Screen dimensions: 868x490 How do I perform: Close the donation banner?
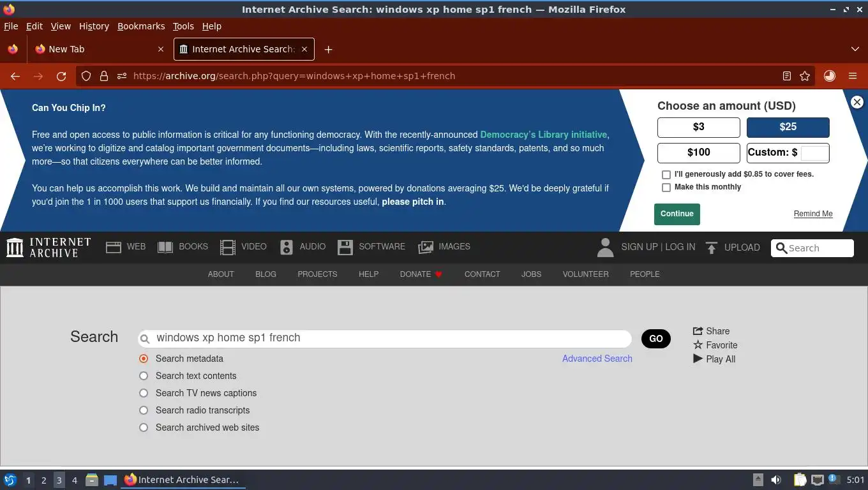click(857, 102)
